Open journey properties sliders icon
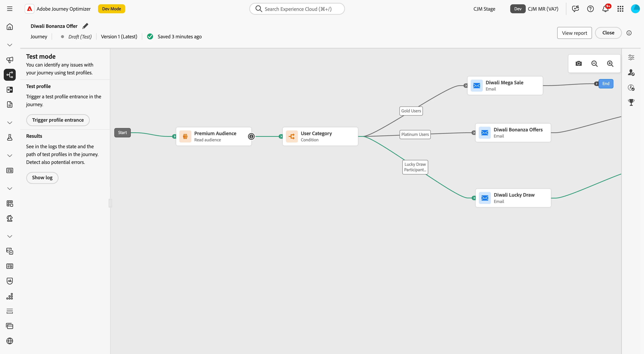Viewport: 644px width, 354px height. [x=631, y=57]
